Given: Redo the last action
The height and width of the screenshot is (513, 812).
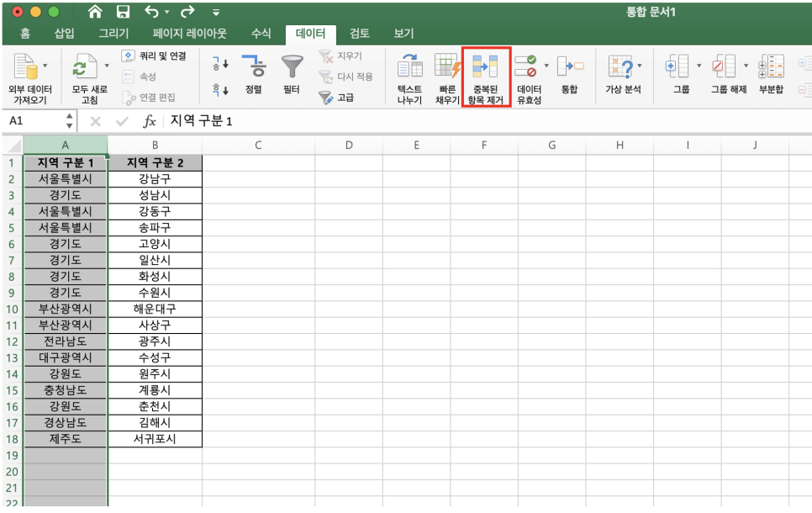Looking at the screenshot, I should pos(187,12).
